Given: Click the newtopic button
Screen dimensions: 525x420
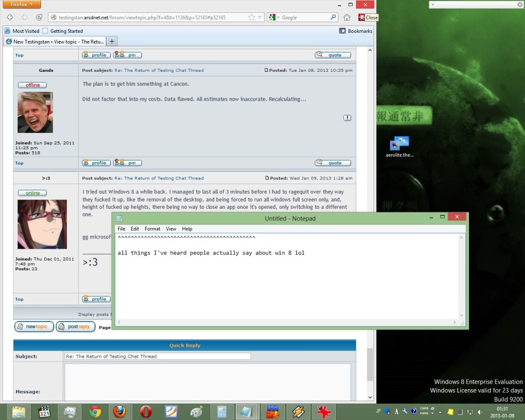Looking at the screenshot, I should [34, 327].
